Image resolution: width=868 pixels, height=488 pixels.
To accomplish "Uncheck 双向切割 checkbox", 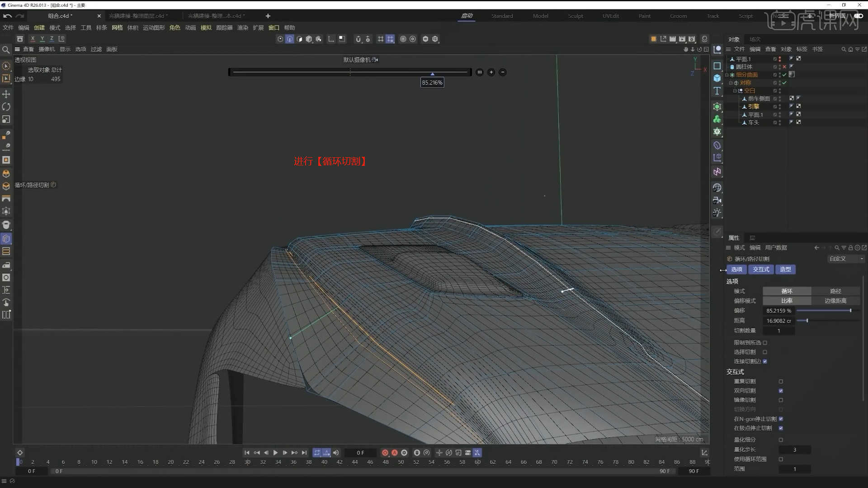I will pyautogui.click(x=781, y=391).
